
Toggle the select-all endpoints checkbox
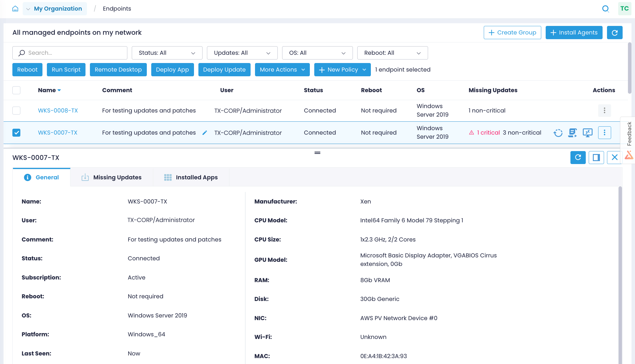click(17, 90)
